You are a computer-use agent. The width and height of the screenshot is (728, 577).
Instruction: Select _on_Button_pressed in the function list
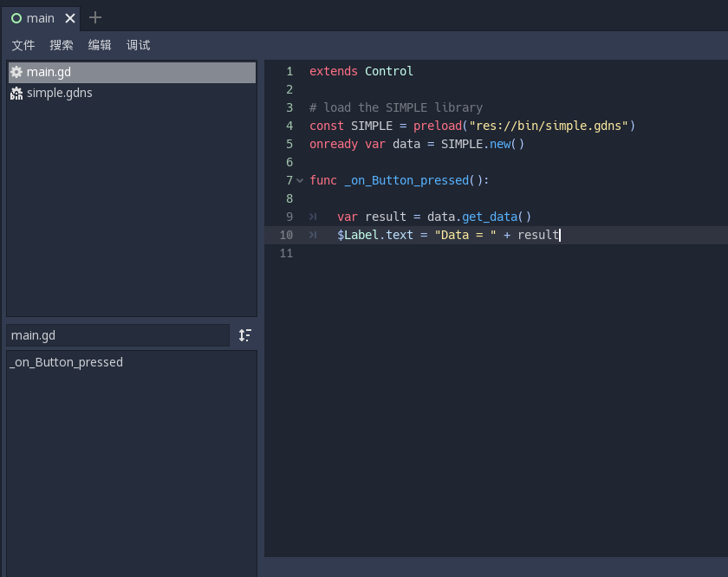66,362
